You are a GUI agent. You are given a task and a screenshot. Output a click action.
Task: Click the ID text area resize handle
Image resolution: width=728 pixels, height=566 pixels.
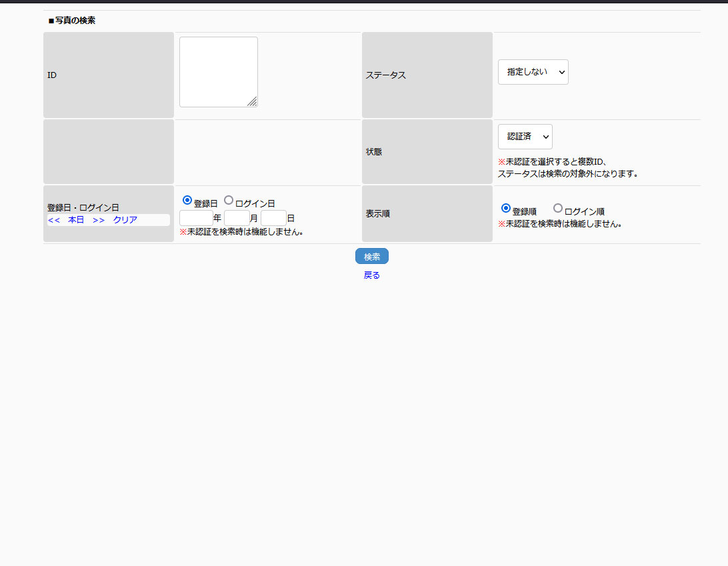[252, 101]
